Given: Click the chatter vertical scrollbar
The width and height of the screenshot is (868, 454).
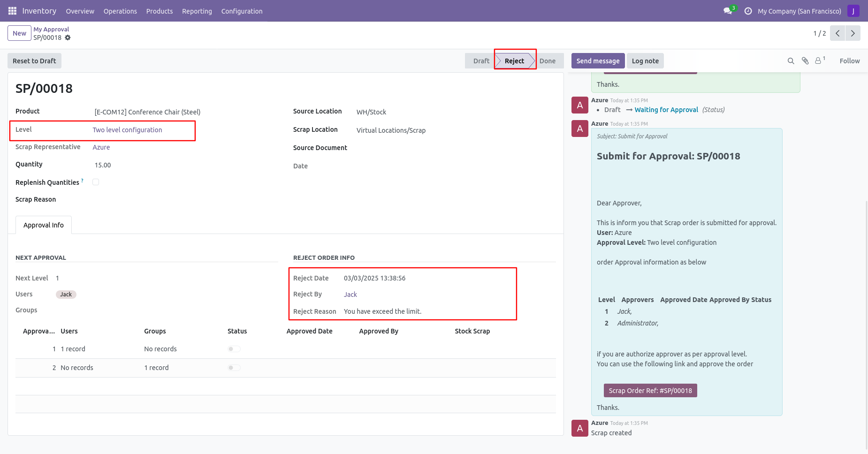Looking at the screenshot, I should pos(866,324).
